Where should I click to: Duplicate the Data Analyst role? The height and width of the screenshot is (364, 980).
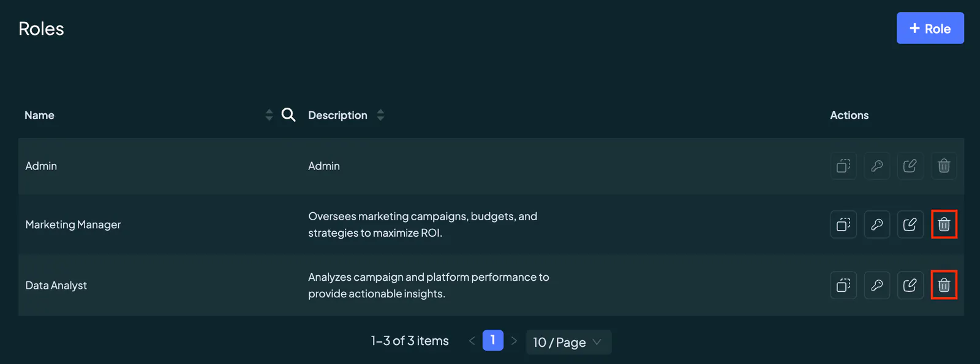click(x=843, y=285)
